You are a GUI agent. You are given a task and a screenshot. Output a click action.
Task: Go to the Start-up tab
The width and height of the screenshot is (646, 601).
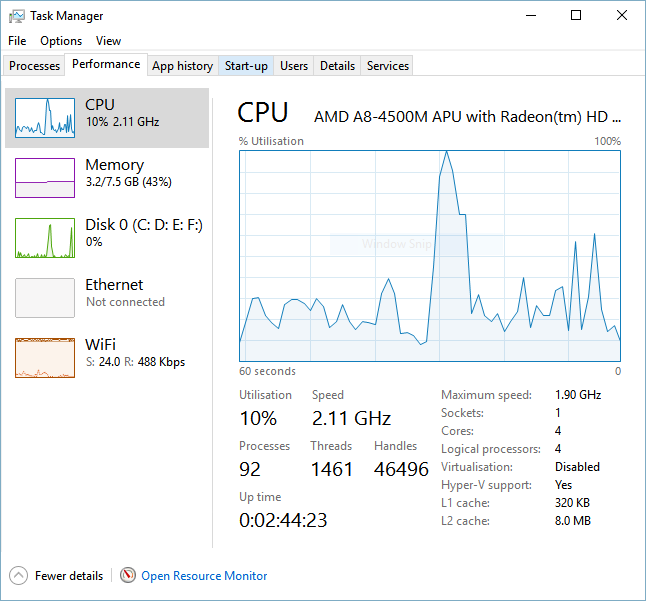click(246, 66)
